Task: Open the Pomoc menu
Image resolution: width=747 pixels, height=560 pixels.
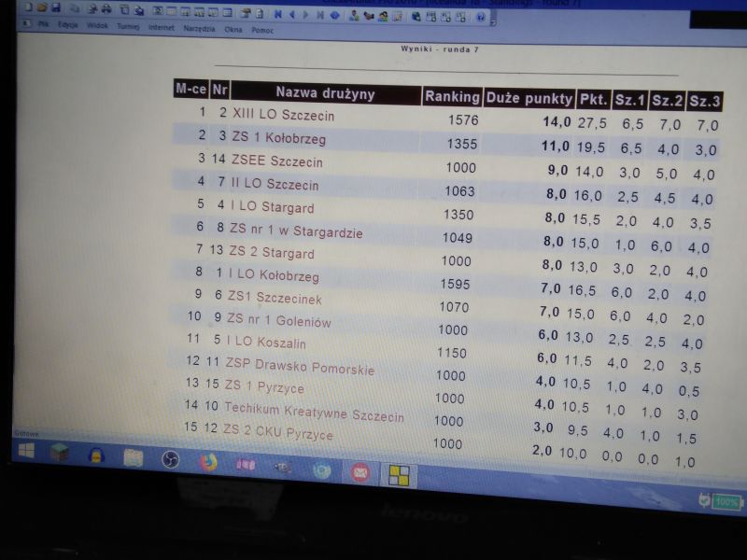Action: [262, 31]
